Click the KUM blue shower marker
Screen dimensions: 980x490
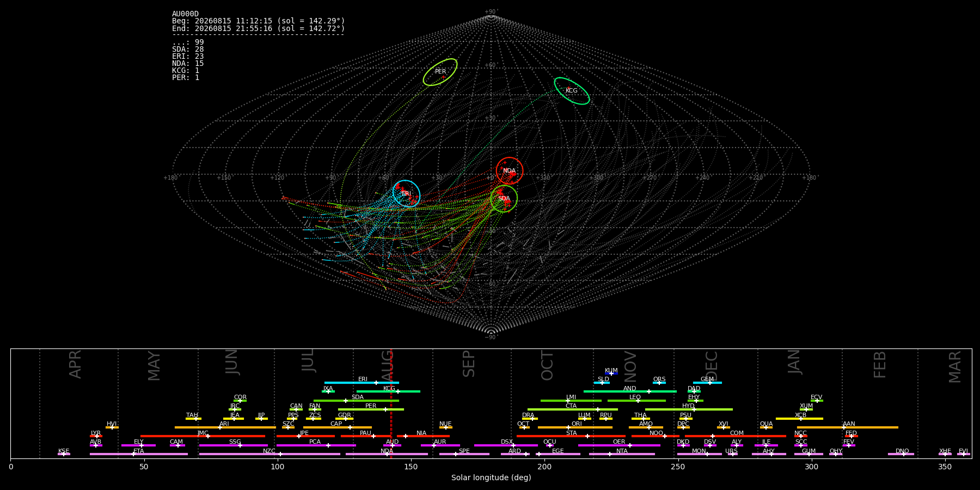(611, 373)
